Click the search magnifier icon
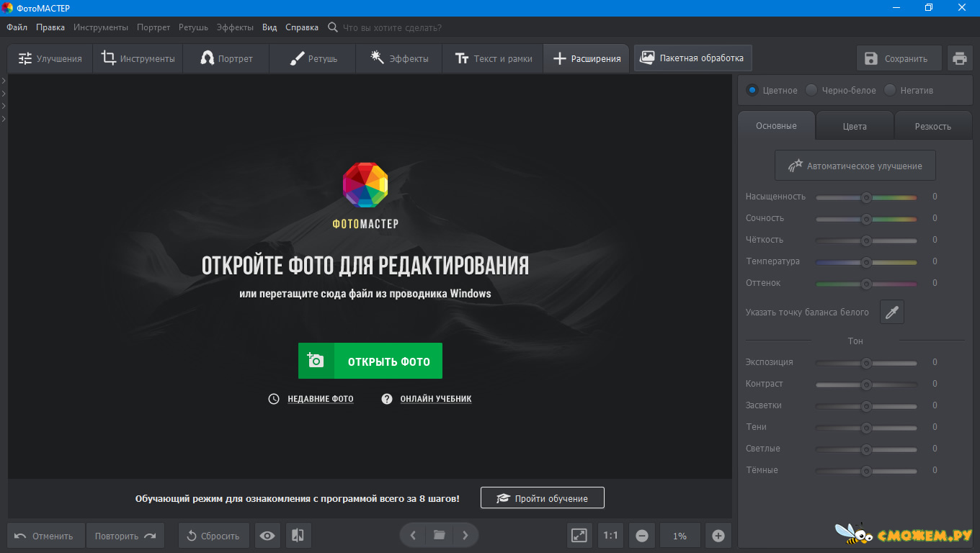This screenshot has width=980, height=553. (332, 27)
